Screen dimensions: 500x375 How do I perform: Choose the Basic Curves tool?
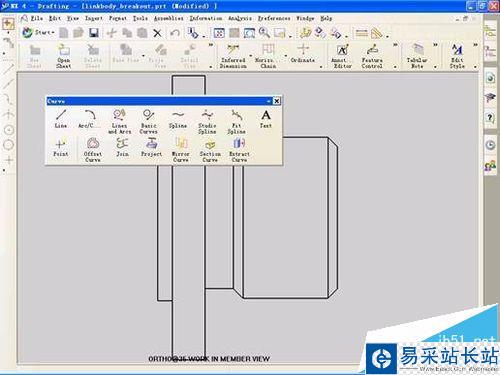pos(148,122)
